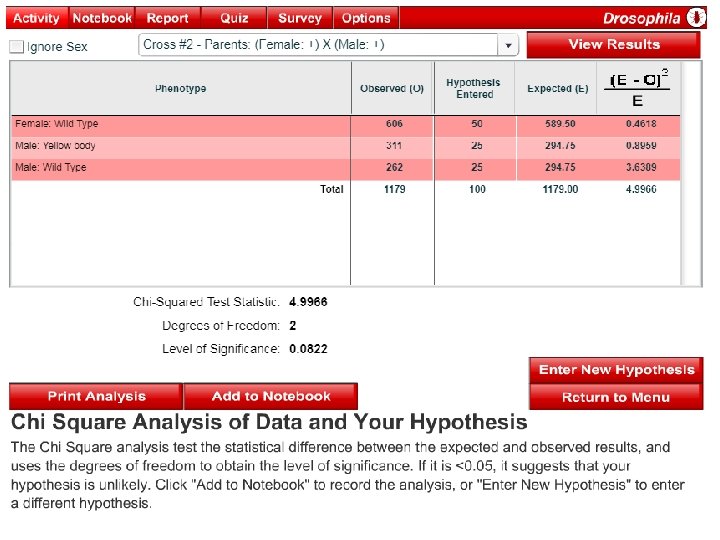Click Level of Significance value 0.0822

point(308,349)
